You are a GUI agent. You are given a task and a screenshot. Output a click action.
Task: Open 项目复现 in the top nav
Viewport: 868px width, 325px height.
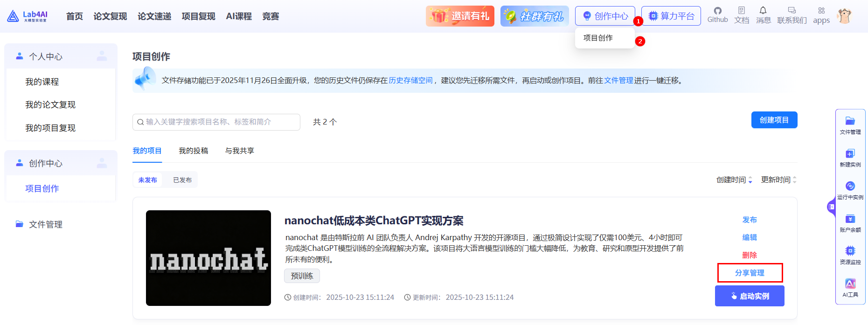click(x=198, y=16)
